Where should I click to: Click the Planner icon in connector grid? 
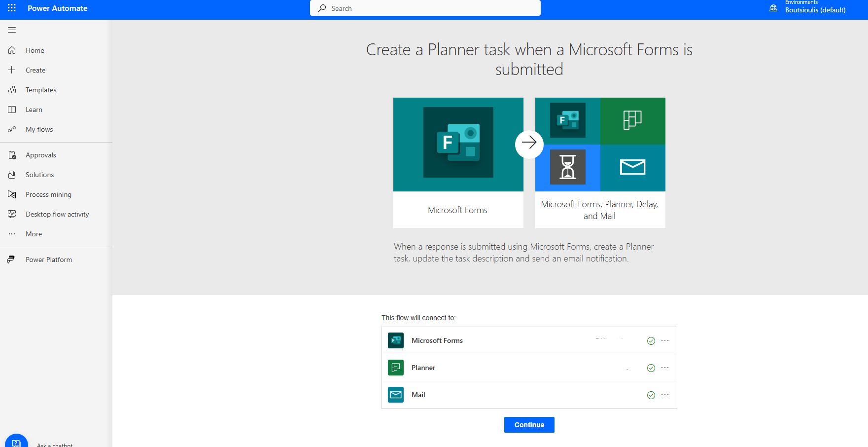point(632,120)
